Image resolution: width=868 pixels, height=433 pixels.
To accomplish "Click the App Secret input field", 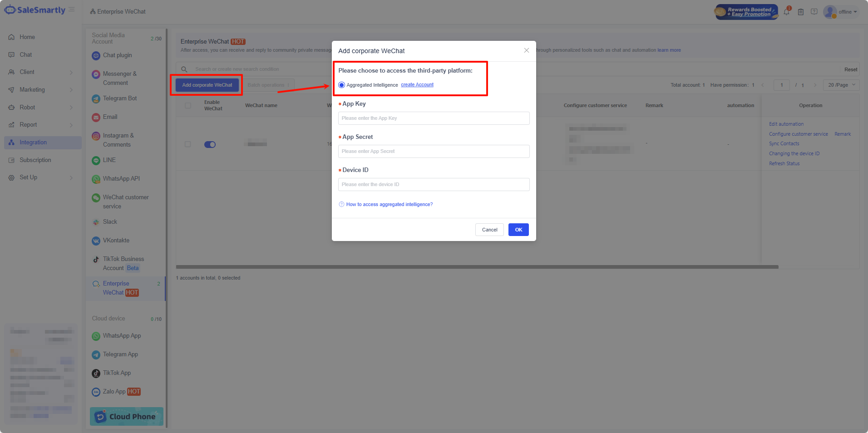I will point(434,151).
